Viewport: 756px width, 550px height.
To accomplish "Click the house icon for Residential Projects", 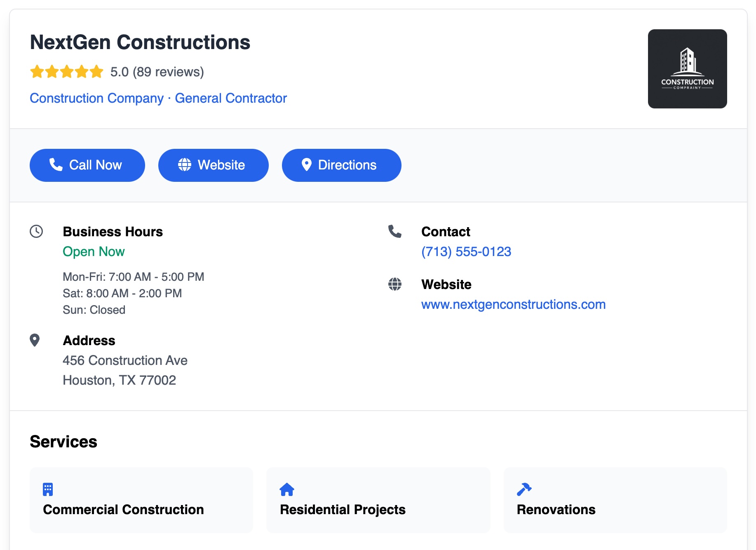I will click(x=286, y=489).
